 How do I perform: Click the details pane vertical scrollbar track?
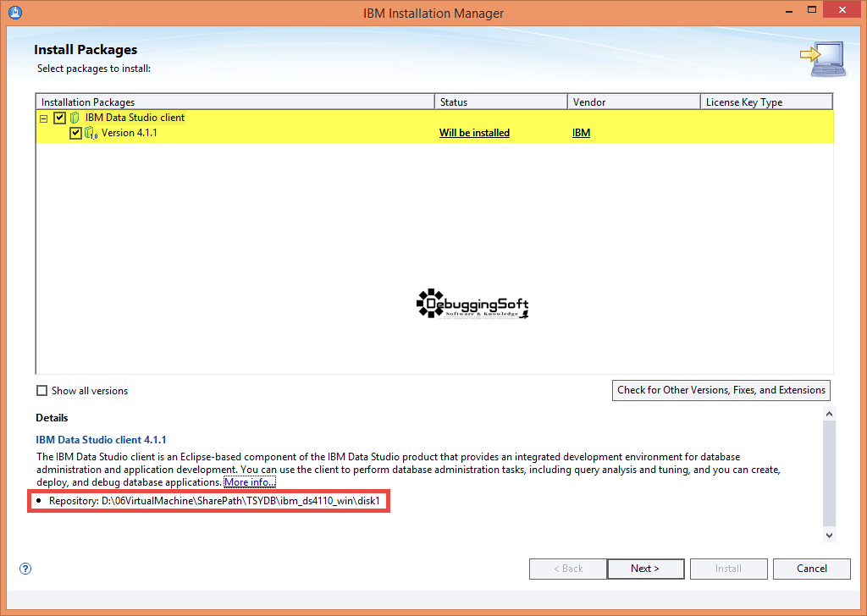(x=829, y=474)
